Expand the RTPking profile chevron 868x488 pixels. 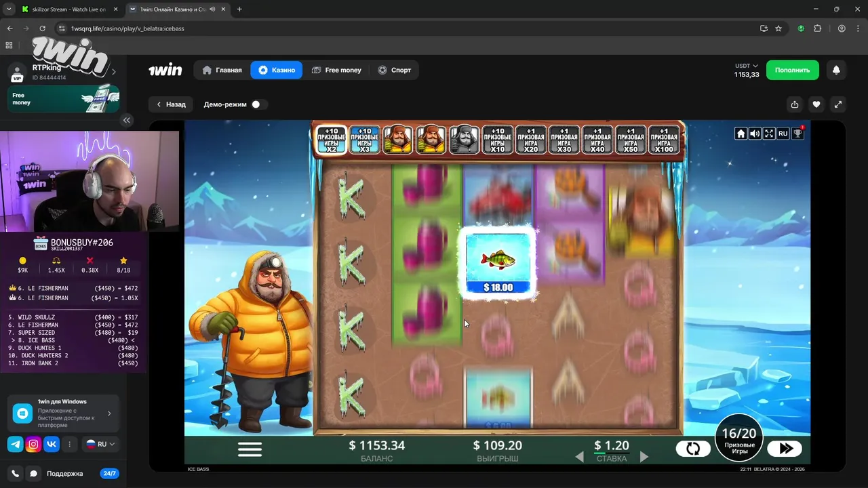click(113, 72)
